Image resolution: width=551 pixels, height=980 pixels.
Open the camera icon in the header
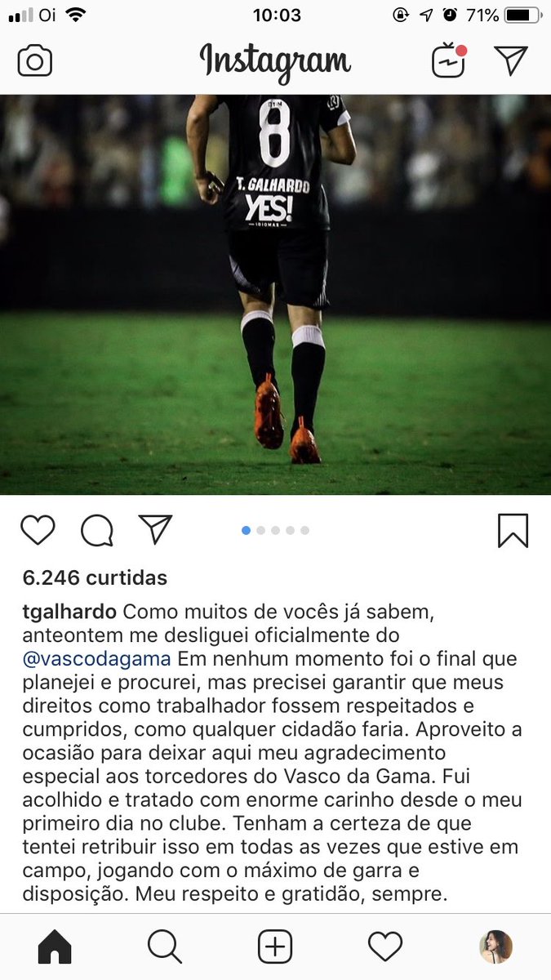[x=35, y=61]
